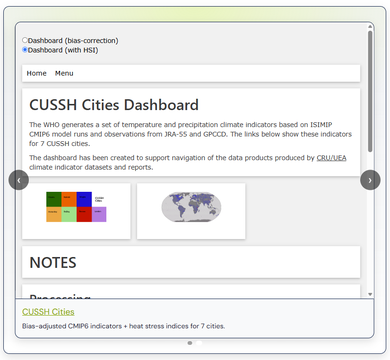Click the dark orange tile in cities grid
Image resolution: width=390 pixels, height=360 pixels.
point(69,199)
